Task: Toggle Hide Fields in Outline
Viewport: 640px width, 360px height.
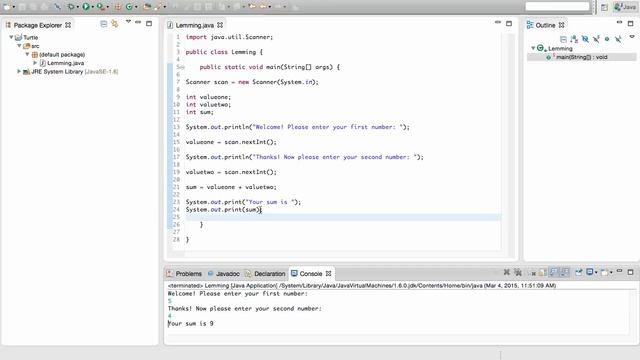Action: [585, 39]
